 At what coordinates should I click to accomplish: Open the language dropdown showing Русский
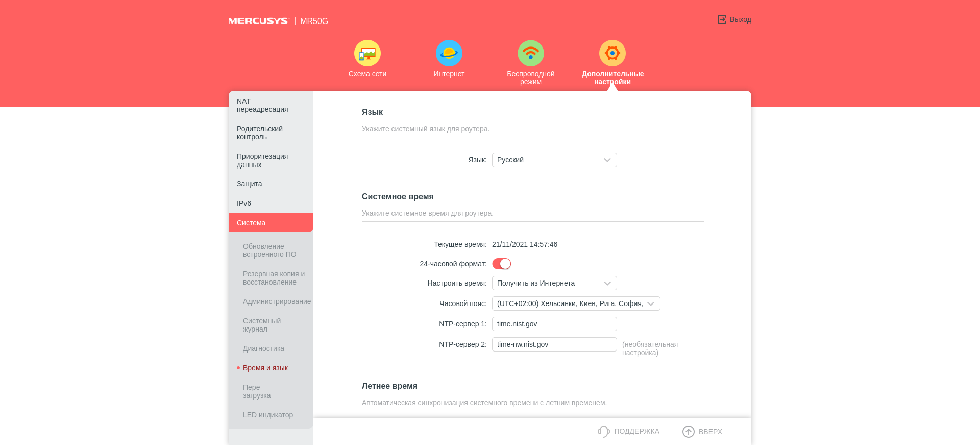click(554, 160)
